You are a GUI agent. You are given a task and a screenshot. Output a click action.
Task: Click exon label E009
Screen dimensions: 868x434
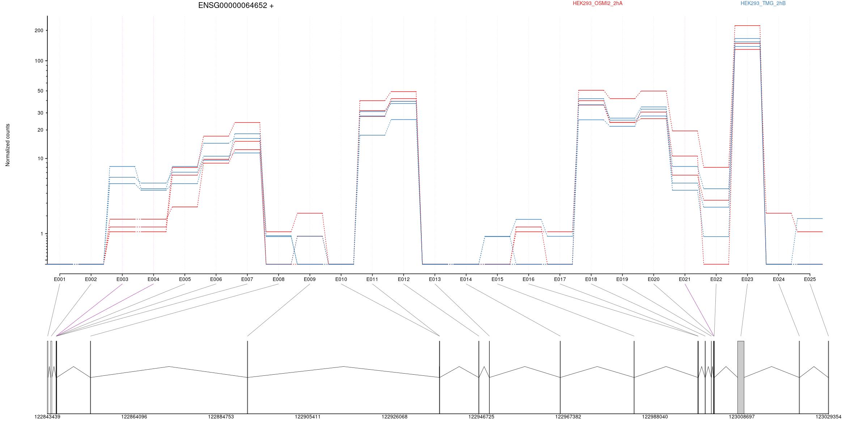(x=310, y=279)
